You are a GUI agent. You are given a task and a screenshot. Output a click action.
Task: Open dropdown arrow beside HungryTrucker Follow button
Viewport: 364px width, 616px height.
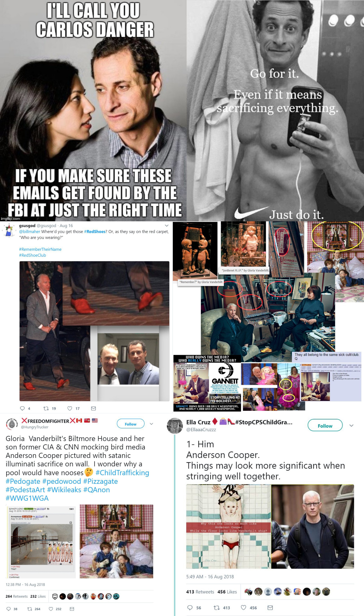pos(151,424)
